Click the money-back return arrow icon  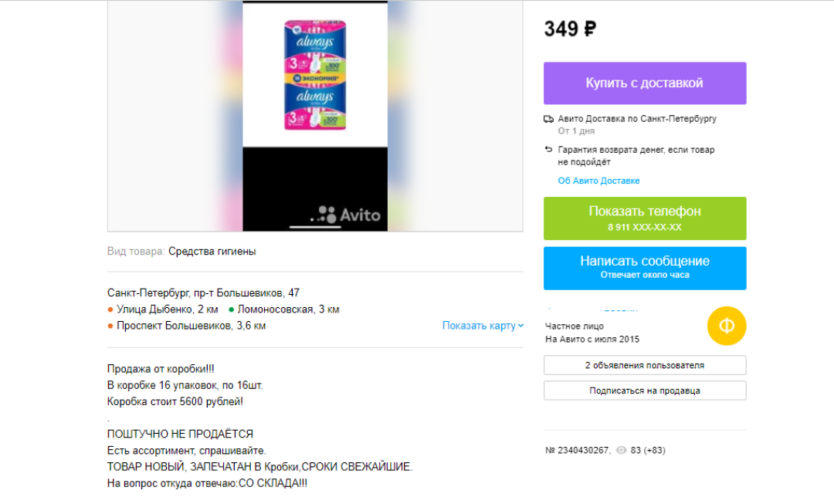point(548,150)
